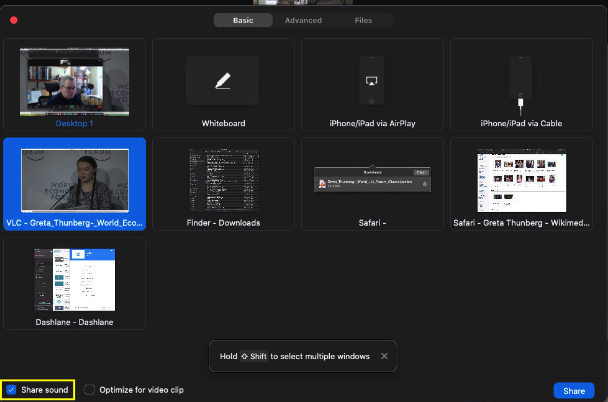Switch to the Files tab

tap(364, 20)
